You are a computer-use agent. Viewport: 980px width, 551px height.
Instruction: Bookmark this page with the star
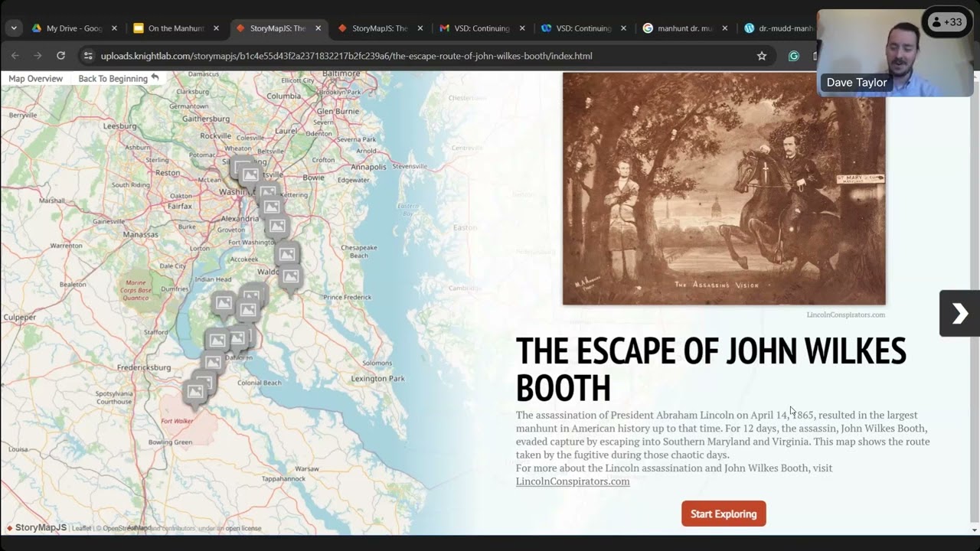click(x=762, y=56)
